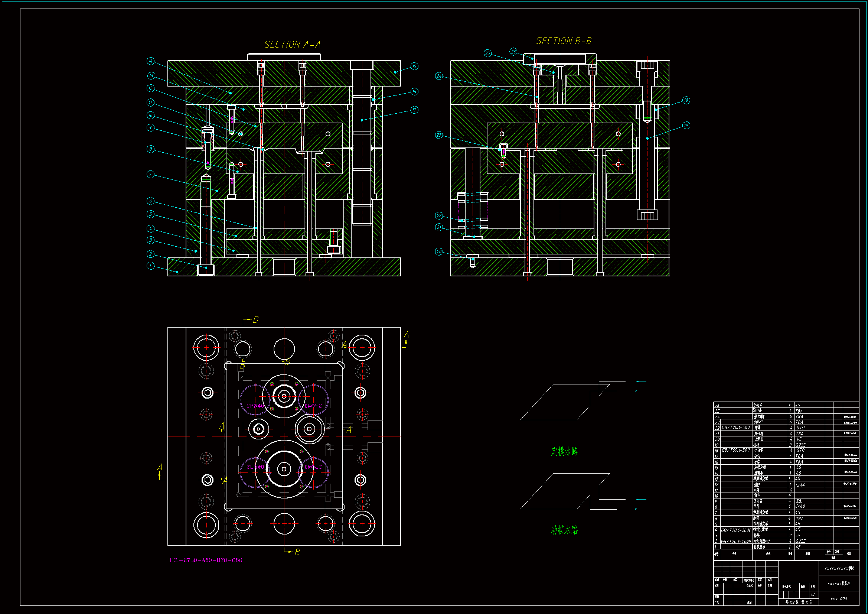The width and height of the screenshot is (868, 614).
Task: Pick part balloon number 26
Action: [513, 52]
